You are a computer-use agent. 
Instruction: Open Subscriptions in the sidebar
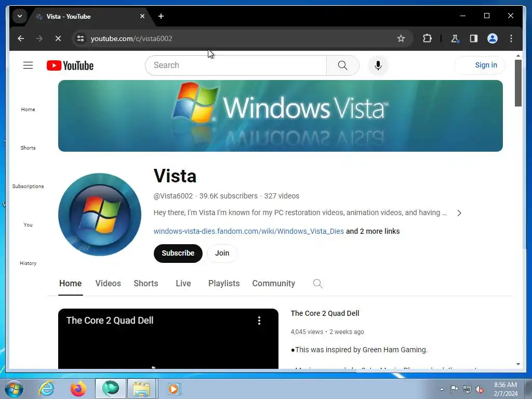28,186
